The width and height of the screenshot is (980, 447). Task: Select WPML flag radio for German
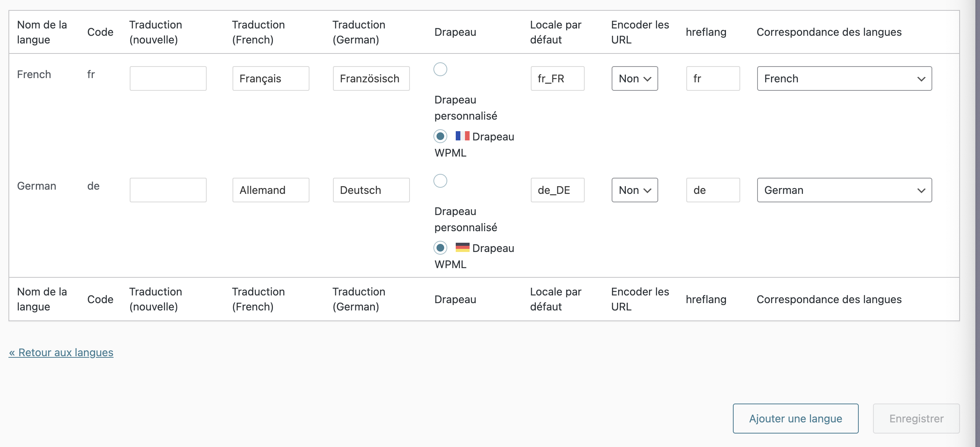pos(440,248)
